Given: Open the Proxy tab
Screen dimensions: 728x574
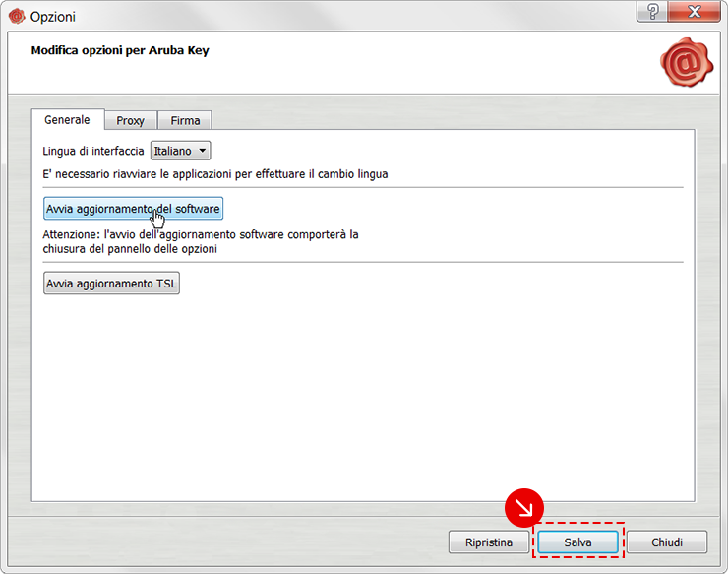Looking at the screenshot, I should [x=130, y=121].
